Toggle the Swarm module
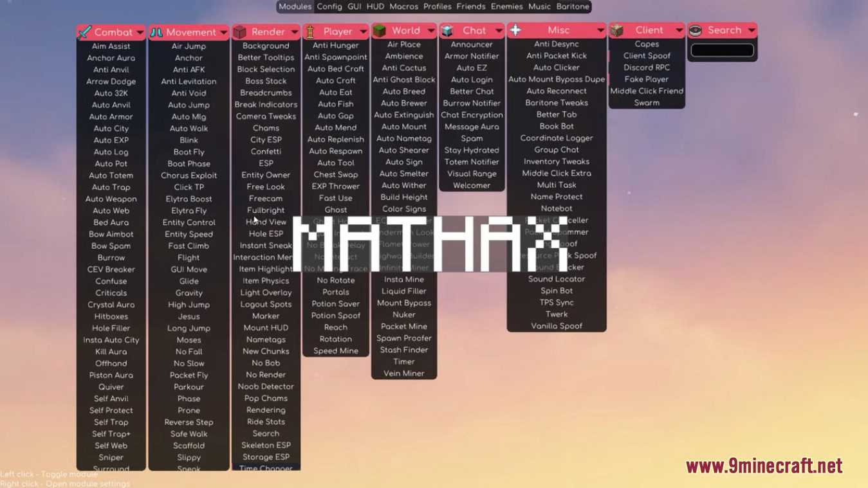 (647, 103)
